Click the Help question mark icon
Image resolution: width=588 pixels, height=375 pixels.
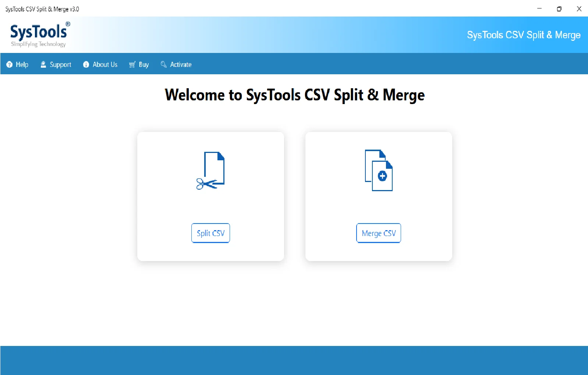9,65
